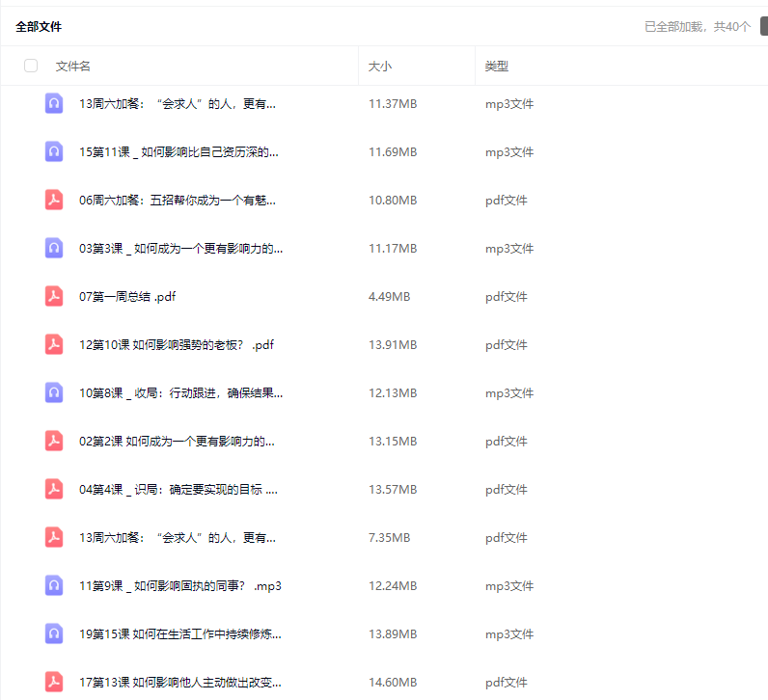Open the 11.37MB mp3 file 13周六加餐
Screen dimensions: 768x700
[178, 104]
